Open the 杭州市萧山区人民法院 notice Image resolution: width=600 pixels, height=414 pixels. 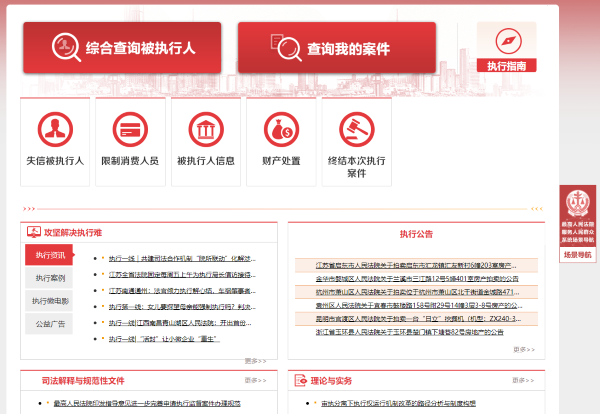[417, 292]
